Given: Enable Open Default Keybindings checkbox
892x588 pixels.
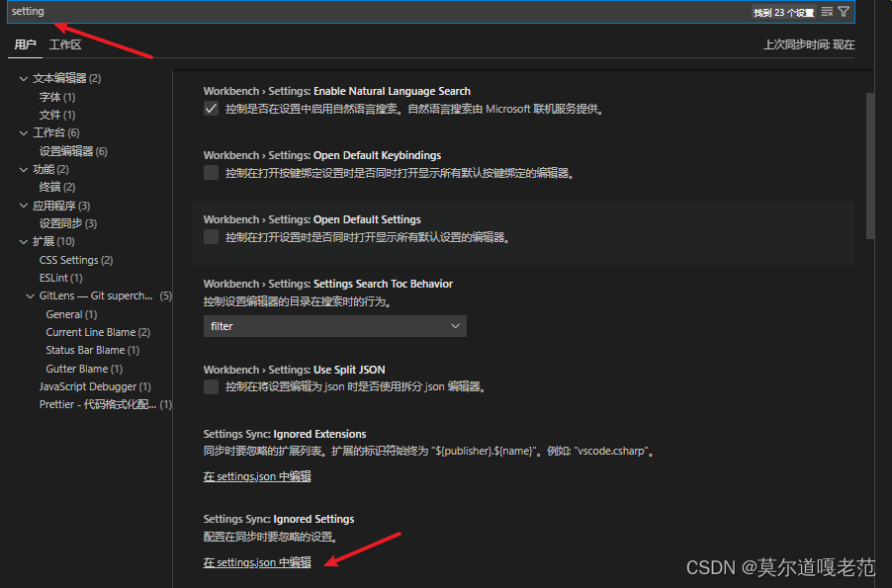Looking at the screenshot, I should tap(211, 173).
